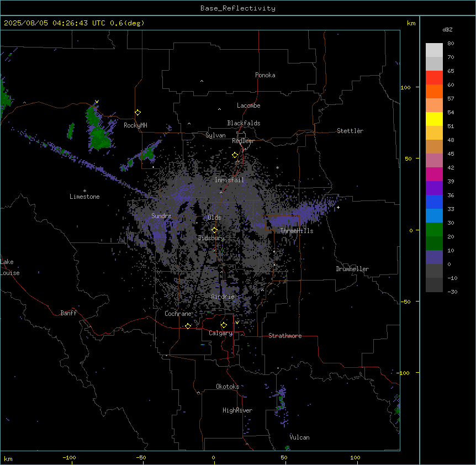This screenshot has height=465, width=476.
Task: Click the yellow diamond marker below Cochrane
Action: (188, 326)
